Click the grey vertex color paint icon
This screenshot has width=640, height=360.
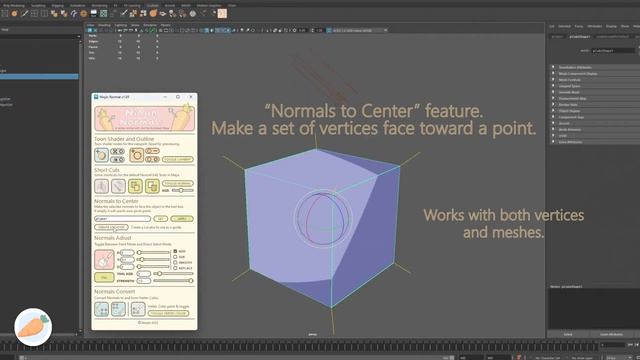(138, 309)
